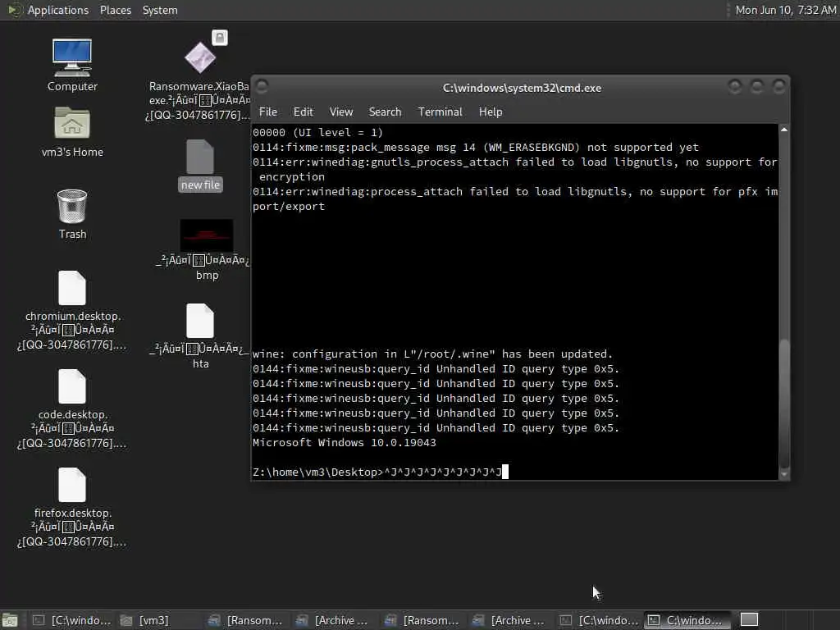
Task: Close the cmd.exe terminal window
Action: [x=779, y=86]
